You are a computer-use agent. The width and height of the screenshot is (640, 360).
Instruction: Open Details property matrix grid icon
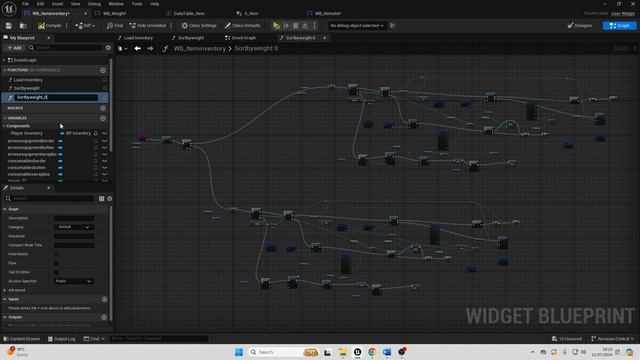[101, 198]
